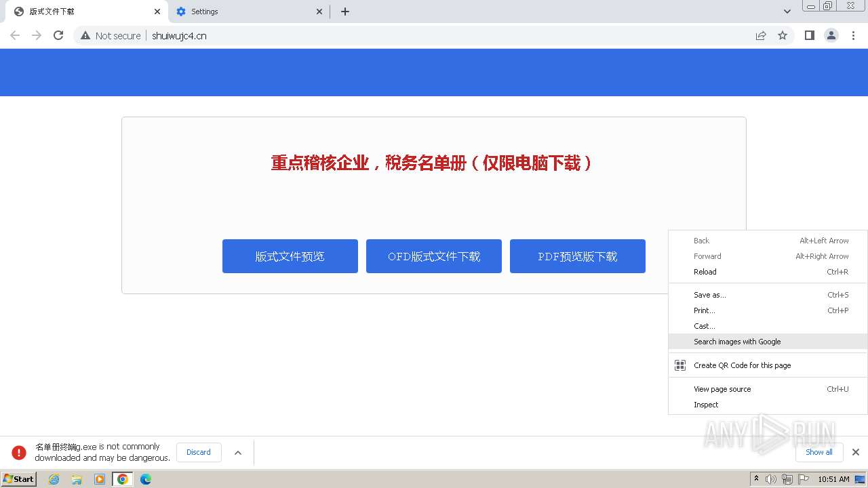The width and height of the screenshot is (868, 488).
Task: Open Chrome three-dot menu
Action: (854, 35)
